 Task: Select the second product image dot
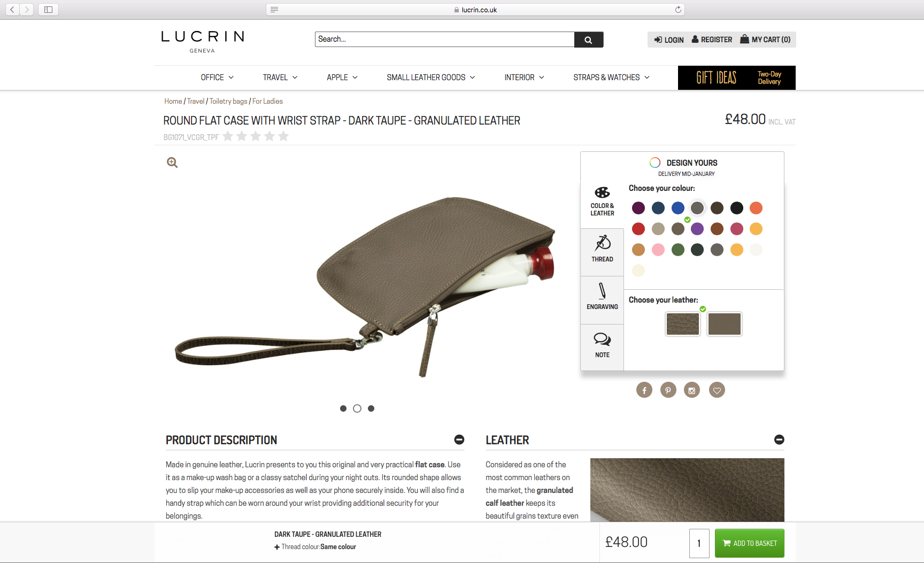[x=357, y=408]
